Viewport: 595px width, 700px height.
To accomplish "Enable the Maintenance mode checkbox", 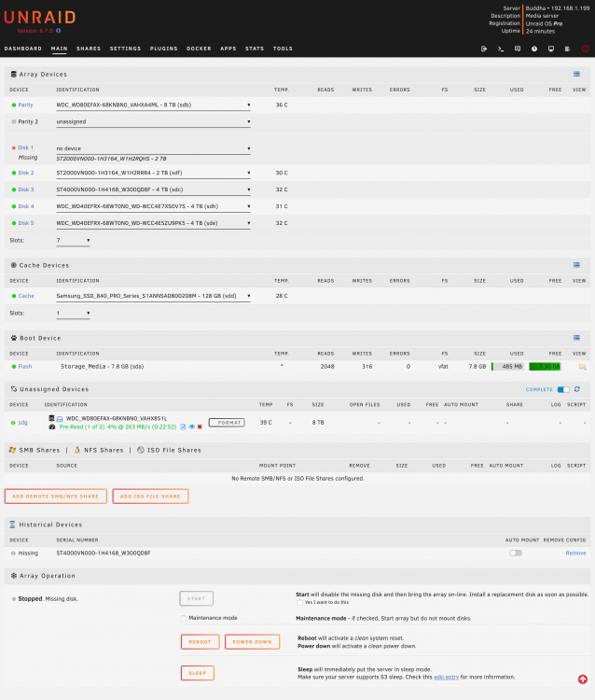I will click(x=184, y=618).
